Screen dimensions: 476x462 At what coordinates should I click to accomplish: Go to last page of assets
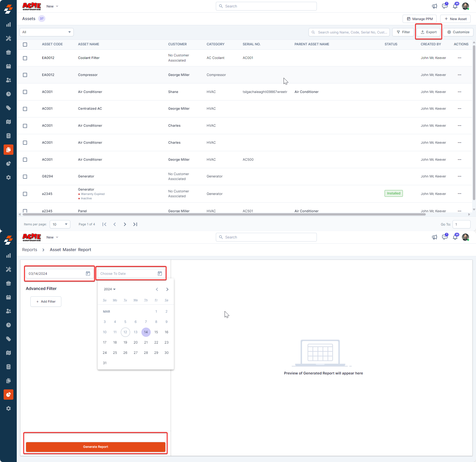(x=135, y=224)
